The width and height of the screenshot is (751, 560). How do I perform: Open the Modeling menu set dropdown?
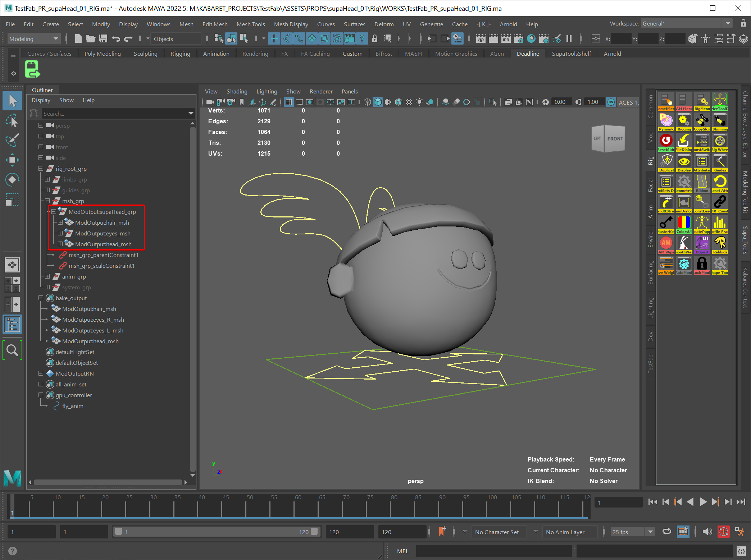point(34,39)
